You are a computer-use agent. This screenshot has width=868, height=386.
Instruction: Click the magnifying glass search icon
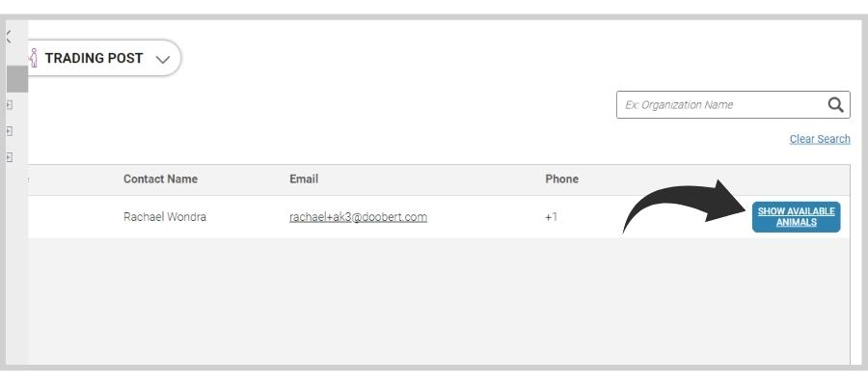(x=837, y=104)
